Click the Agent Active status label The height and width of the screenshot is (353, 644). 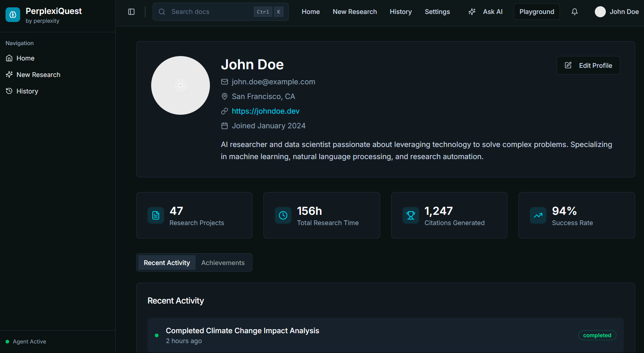[x=29, y=342]
